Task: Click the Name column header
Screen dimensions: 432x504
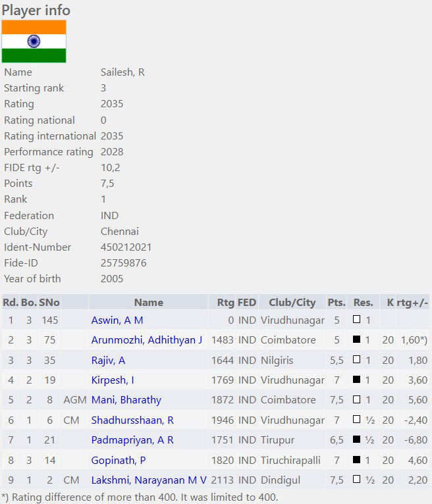Action: click(x=148, y=303)
